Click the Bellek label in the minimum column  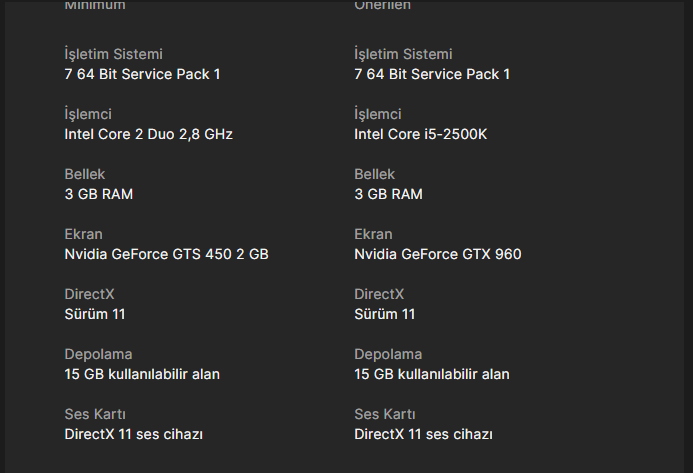point(85,174)
